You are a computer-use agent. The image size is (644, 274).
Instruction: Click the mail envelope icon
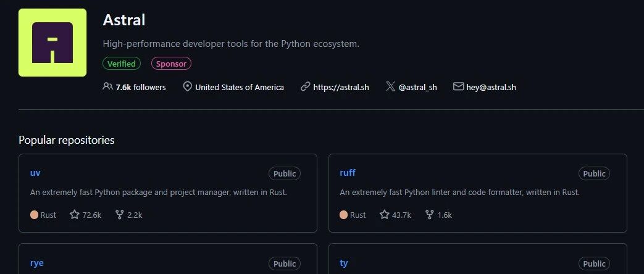click(x=458, y=86)
